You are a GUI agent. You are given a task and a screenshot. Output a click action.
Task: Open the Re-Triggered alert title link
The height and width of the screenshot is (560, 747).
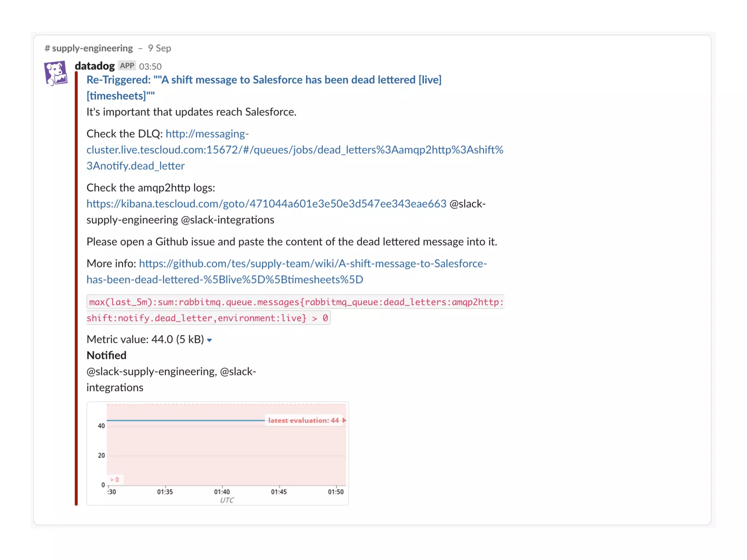coord(263,80)
